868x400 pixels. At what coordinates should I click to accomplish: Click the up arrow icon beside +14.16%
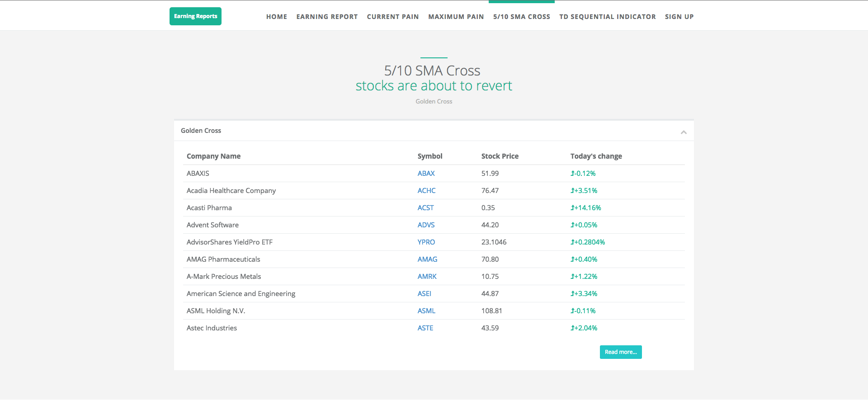pos(572,208)
